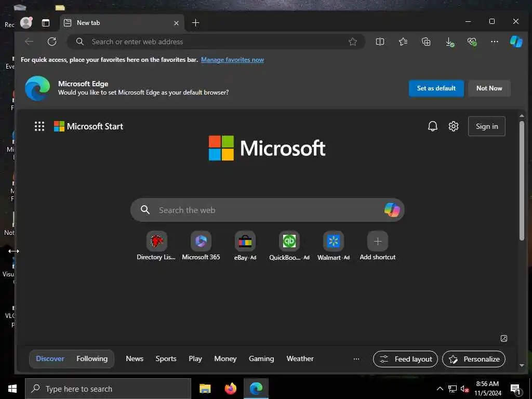
Task: Click the muted volume tray icon
Action: click(x=464, y=389)
